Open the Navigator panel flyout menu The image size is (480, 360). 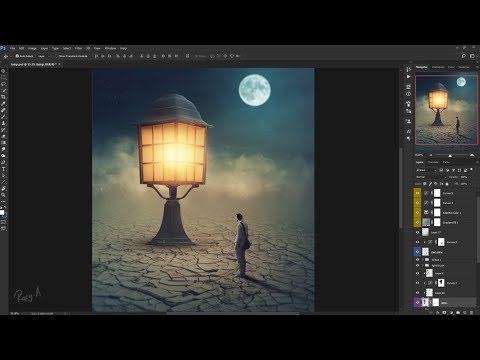tap(477, 67)
